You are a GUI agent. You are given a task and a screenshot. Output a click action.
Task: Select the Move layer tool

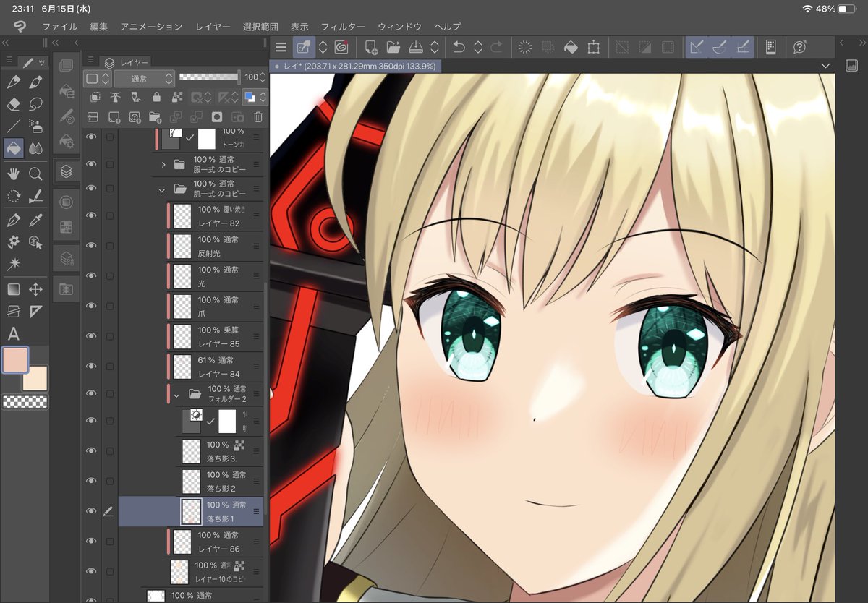pyautogui.click(x=35, y=289)
